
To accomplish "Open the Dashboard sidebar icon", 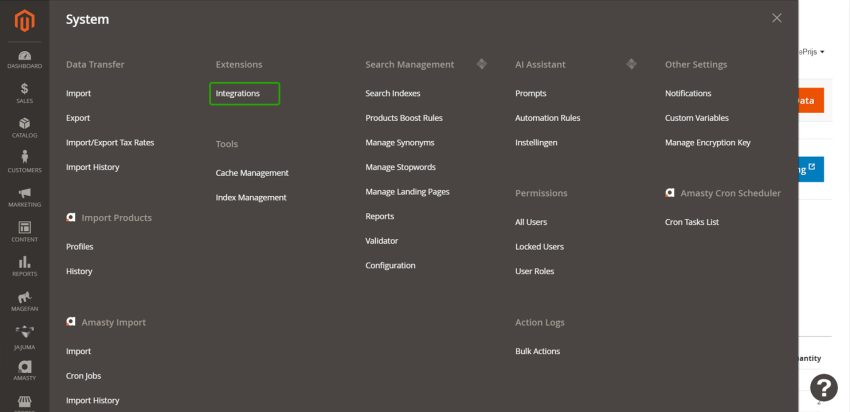I will [x=24, y=60].
